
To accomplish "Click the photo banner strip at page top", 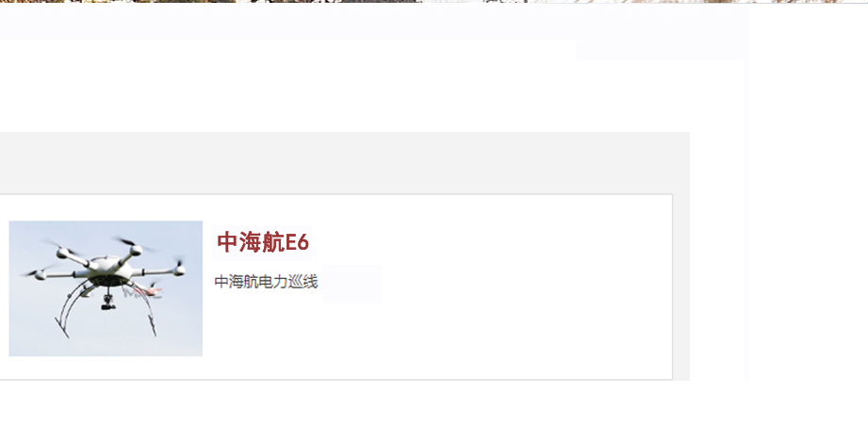I will point(434,1).
